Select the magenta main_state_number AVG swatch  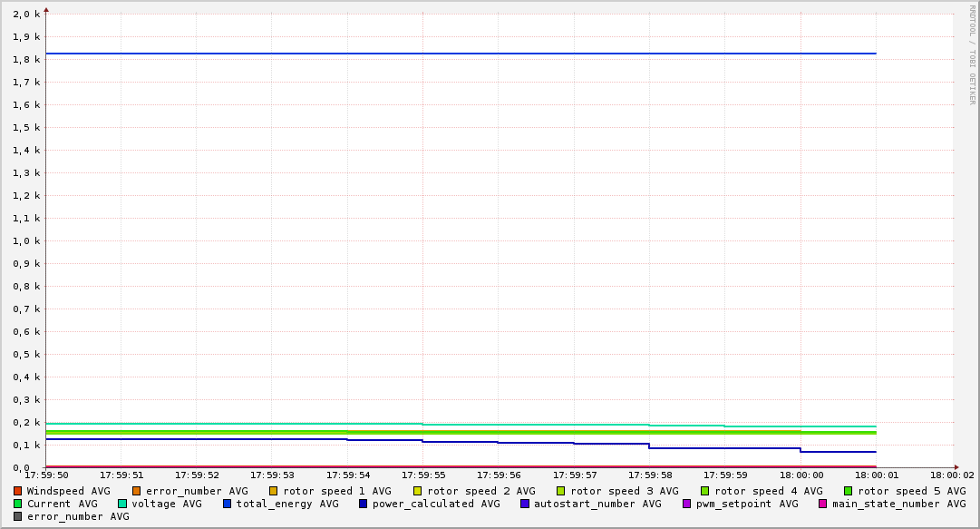[x=823, y=504]
